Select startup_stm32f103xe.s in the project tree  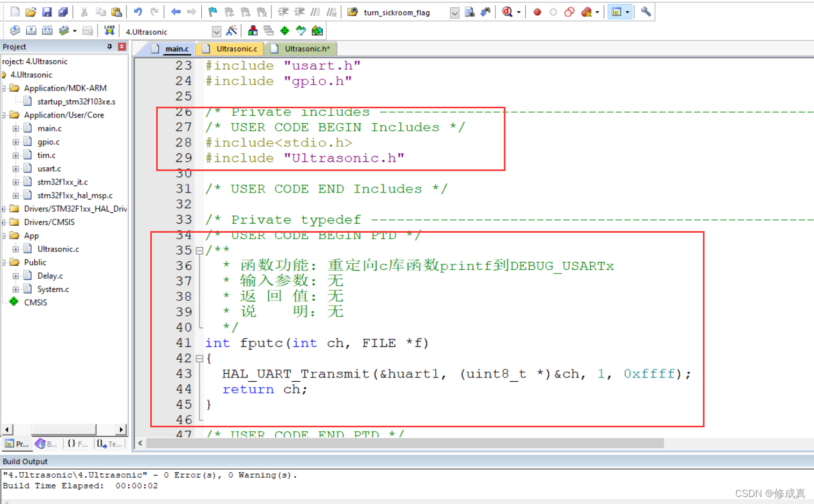click(76, 102)
